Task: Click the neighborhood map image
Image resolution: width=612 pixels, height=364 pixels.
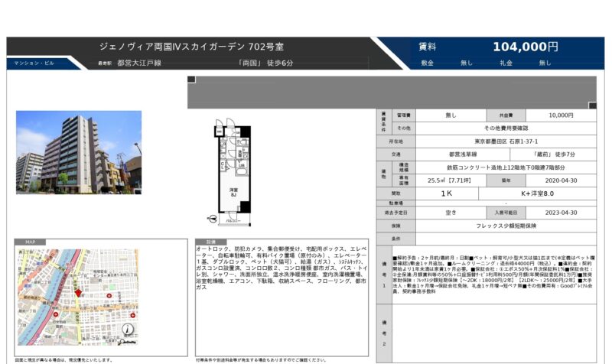Action: [x=78, y=297]
